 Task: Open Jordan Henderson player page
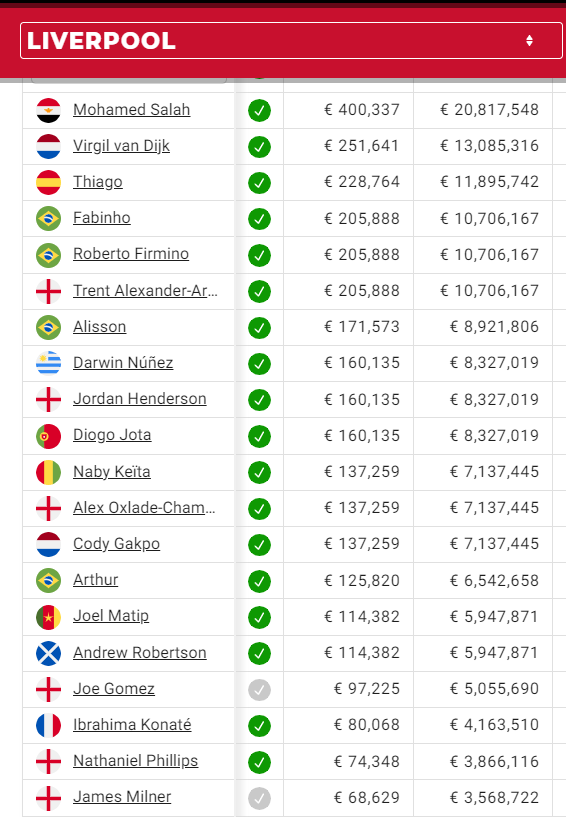(140, 399)
